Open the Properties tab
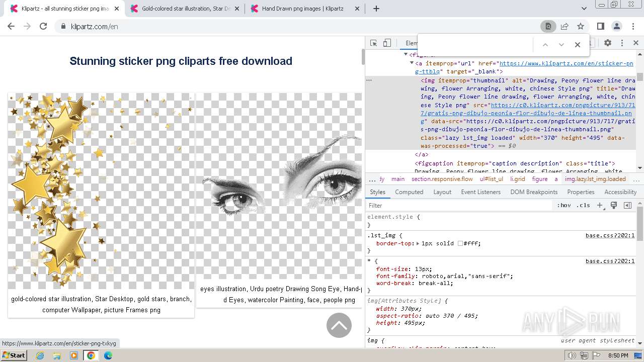Viewport: 644px width, 362px height. 581,192
